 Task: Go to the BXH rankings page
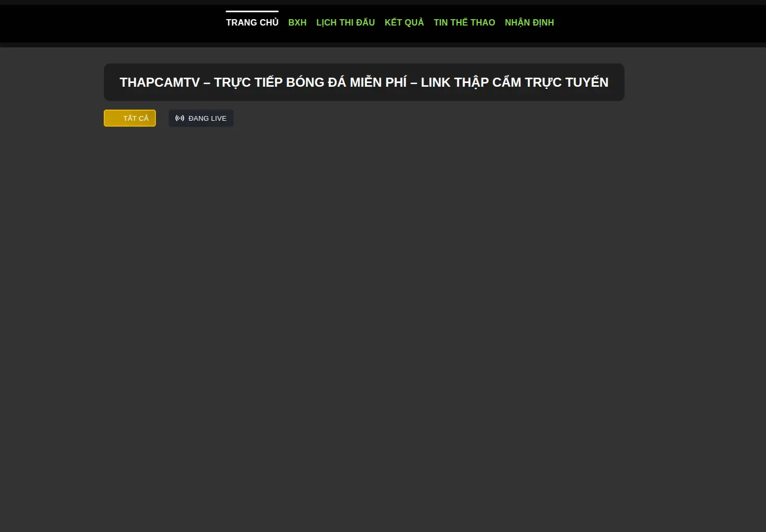pos(297,22)
